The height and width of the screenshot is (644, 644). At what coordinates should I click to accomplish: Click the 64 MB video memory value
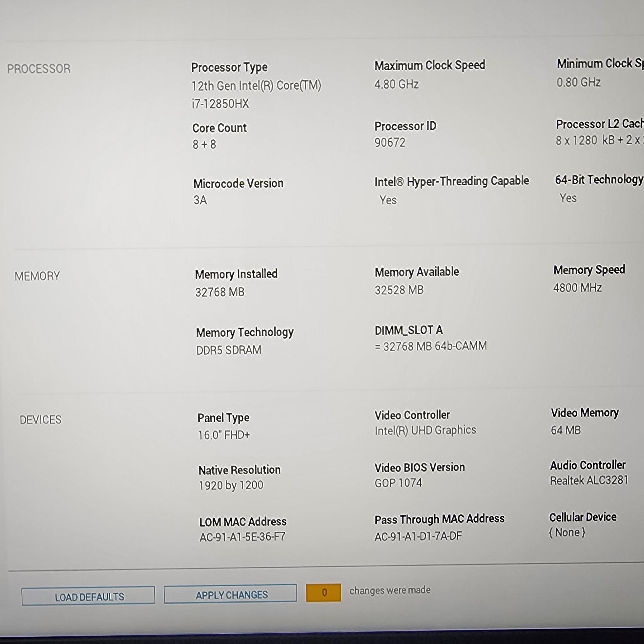pyautogui.click(x=566, y=430)
